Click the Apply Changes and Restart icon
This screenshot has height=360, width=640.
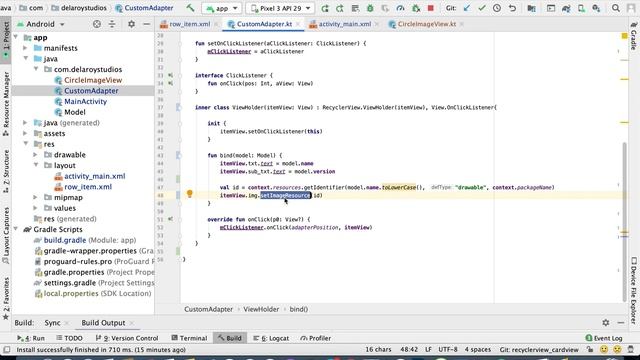pyautogui.click(x=340, y=8)
